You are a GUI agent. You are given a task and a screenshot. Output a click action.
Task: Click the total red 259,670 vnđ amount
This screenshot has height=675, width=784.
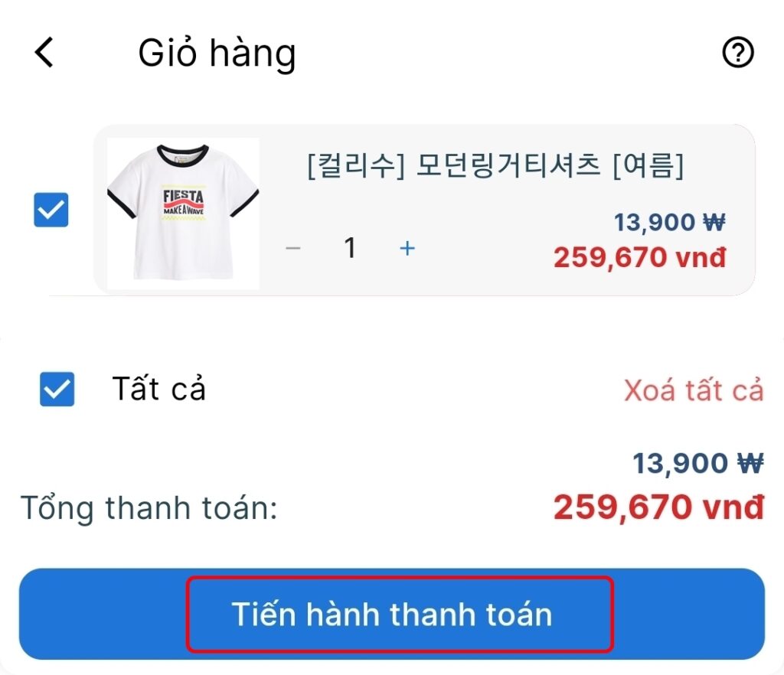point(659,507)
